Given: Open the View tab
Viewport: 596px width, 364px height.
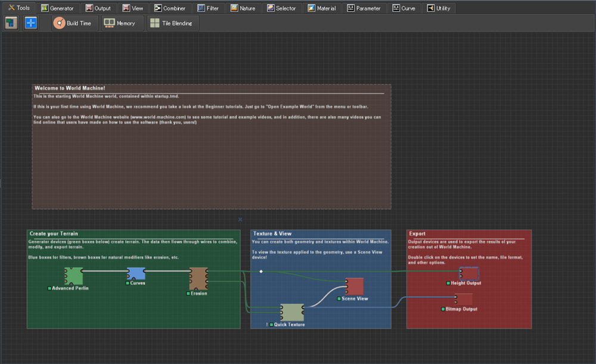Looking at the screenshot, I should pos(133,8).
